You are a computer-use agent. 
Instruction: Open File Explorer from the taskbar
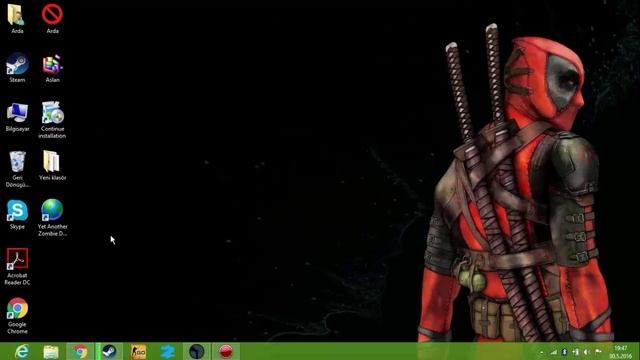[51, 351]
